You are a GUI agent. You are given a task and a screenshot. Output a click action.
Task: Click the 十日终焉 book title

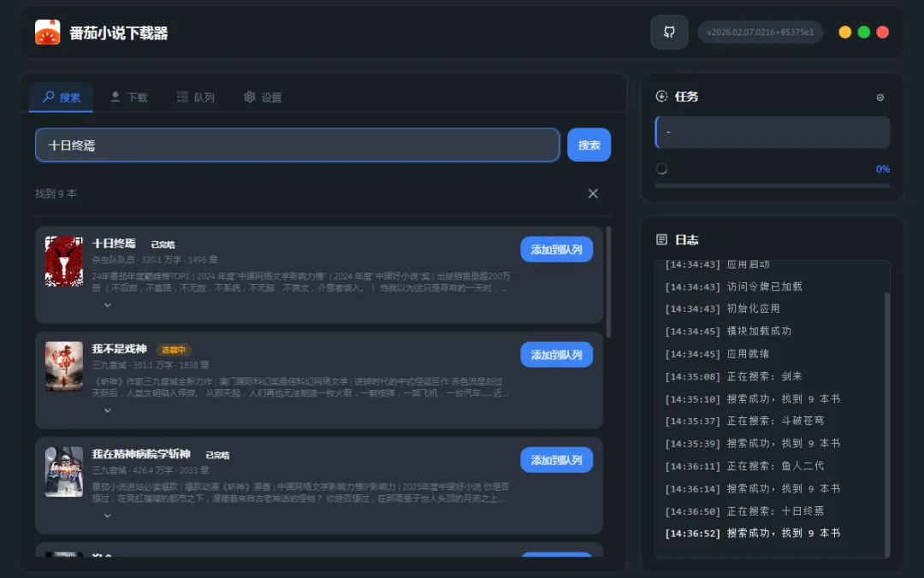coord(114,244)
